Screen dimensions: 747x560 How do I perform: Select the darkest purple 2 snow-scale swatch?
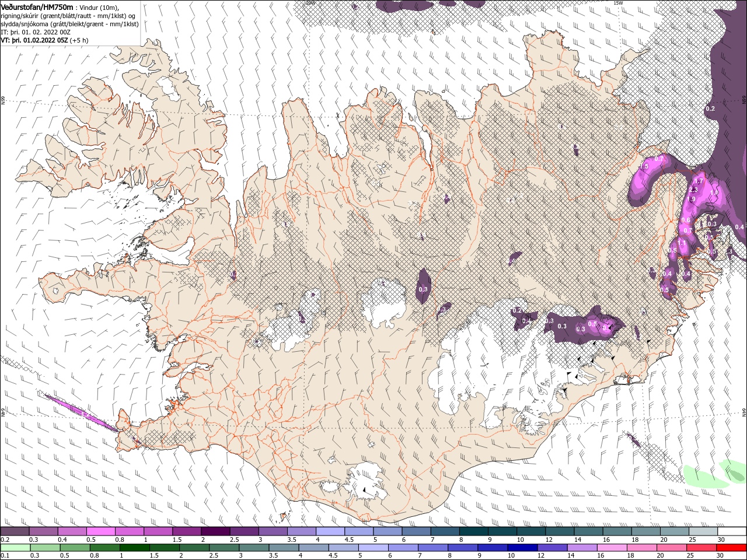pyautogui.click(x=215, y=531)
